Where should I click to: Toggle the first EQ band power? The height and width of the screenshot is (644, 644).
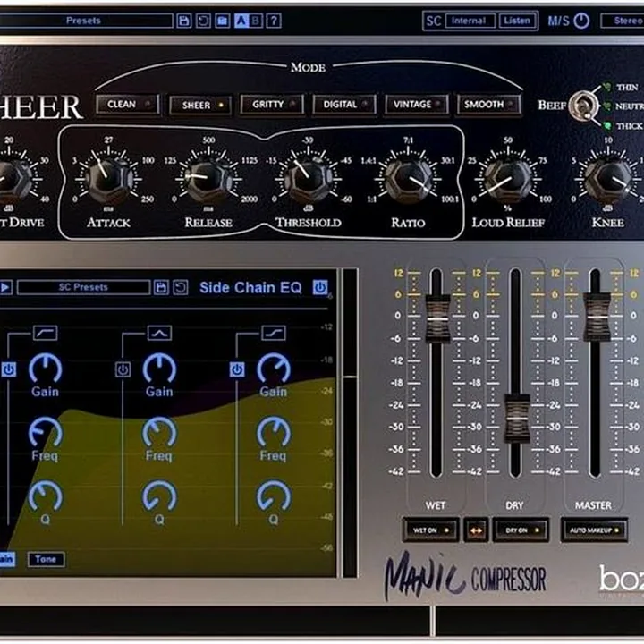tap(8, 369)
